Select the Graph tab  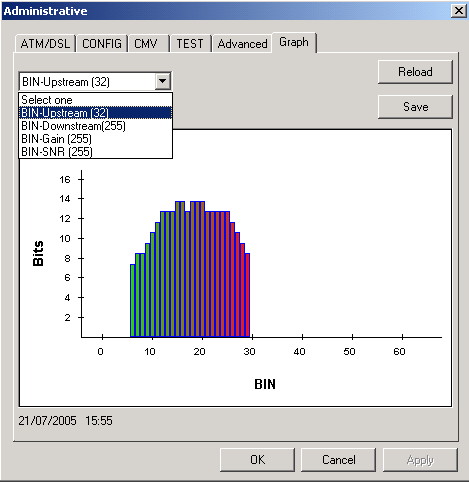[294, 42]
